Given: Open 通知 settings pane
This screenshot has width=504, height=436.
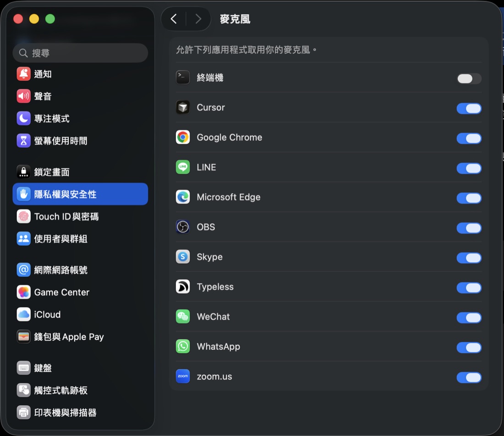Looking at the screenshot, I should (80, 74).
